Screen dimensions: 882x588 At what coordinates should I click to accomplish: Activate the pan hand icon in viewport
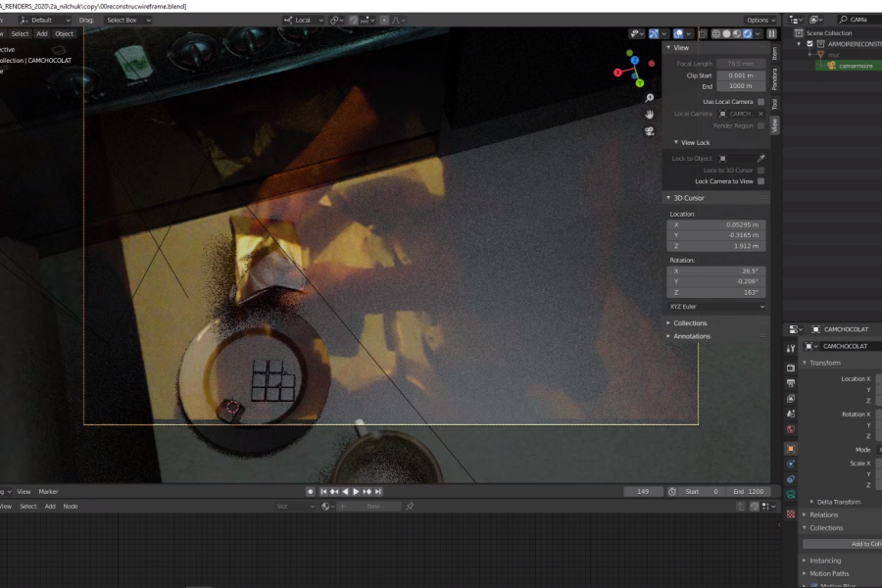pyautogui.click(x=649, y=114)
